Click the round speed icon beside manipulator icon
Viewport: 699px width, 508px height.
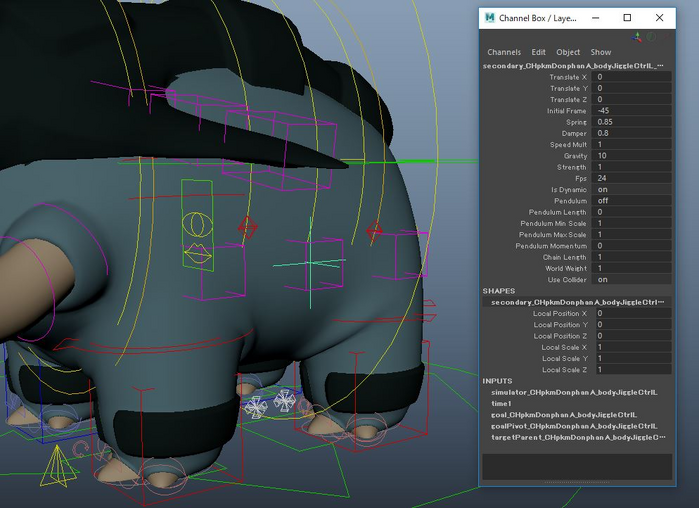click(x=651, y=37)
